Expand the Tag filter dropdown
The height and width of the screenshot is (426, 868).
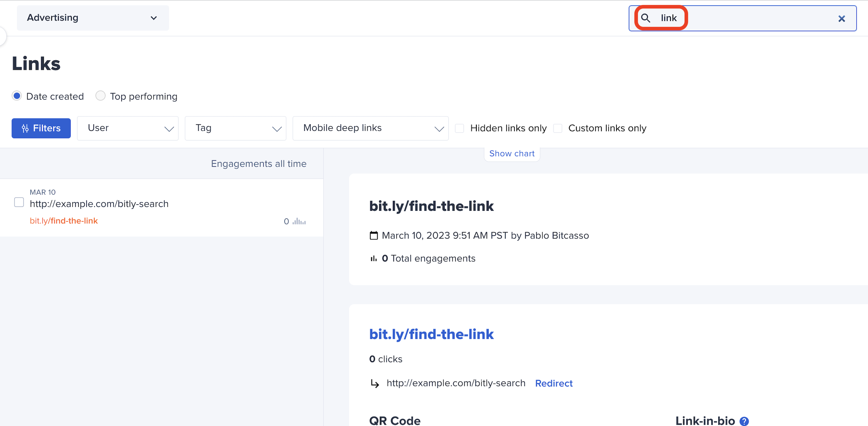(x=235, y=128)
